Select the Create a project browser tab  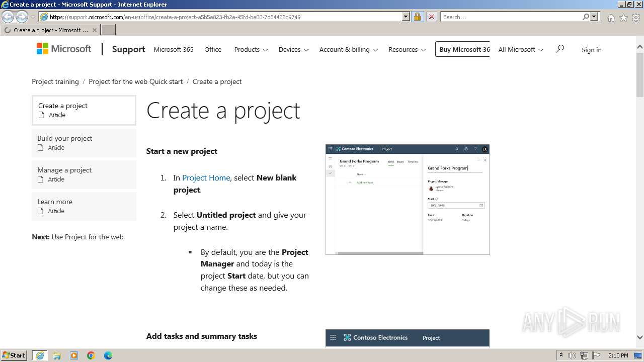coord(50,30)
